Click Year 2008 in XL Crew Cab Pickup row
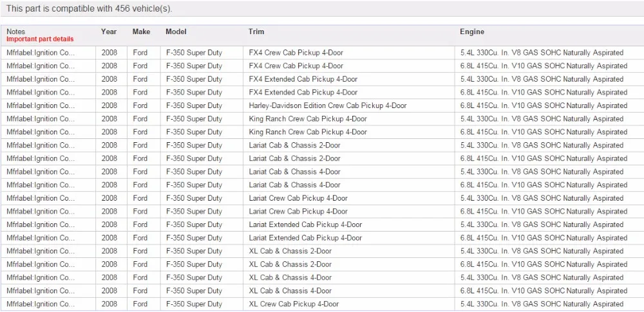 click(x=111, y=304)
